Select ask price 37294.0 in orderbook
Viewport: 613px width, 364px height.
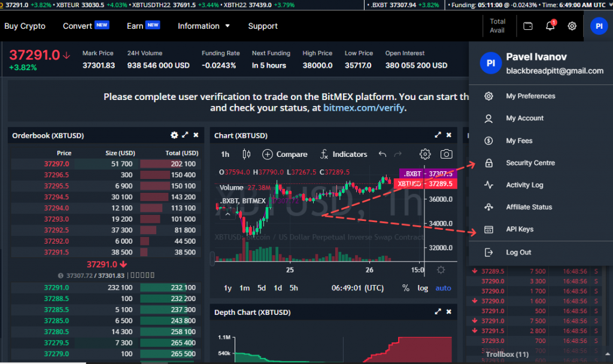coord(57,208)
